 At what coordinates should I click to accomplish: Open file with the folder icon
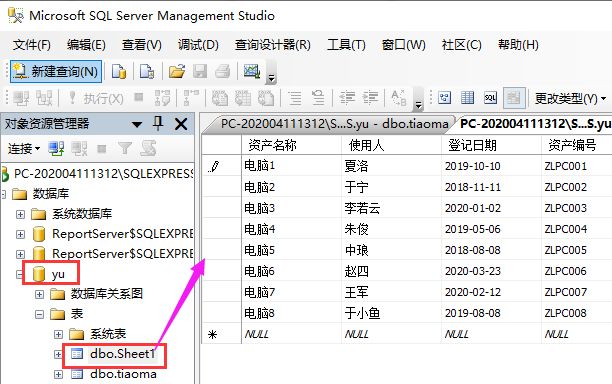177,71
